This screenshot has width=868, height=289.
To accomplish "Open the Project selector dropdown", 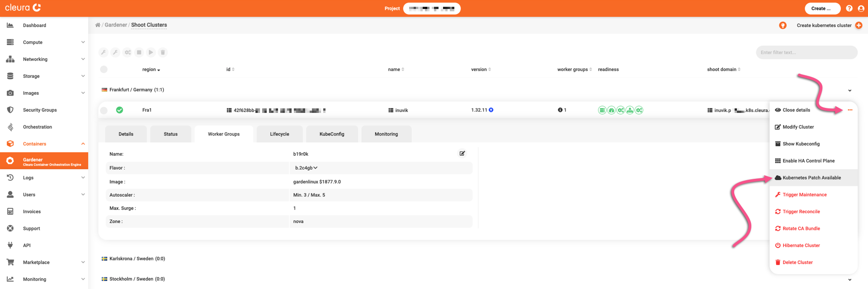I will (x=432, y=9).
